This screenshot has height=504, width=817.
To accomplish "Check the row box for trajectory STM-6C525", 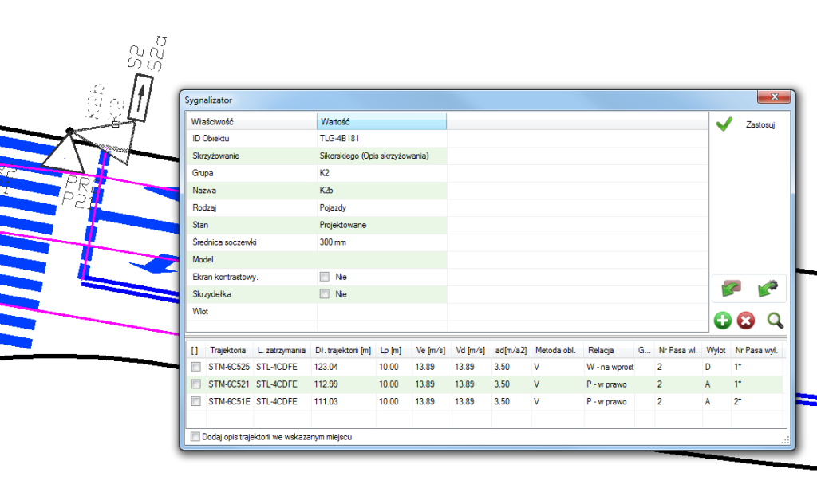I will click(196, 367).
